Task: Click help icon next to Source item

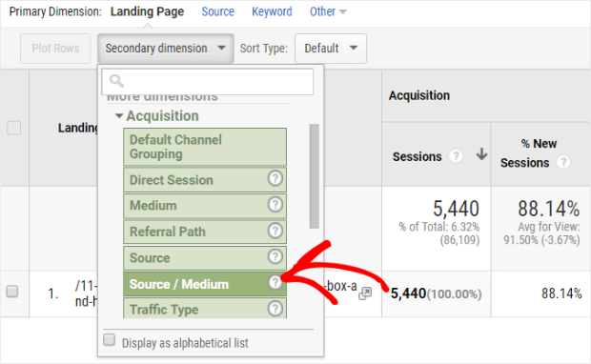Action: coord(275,256)
